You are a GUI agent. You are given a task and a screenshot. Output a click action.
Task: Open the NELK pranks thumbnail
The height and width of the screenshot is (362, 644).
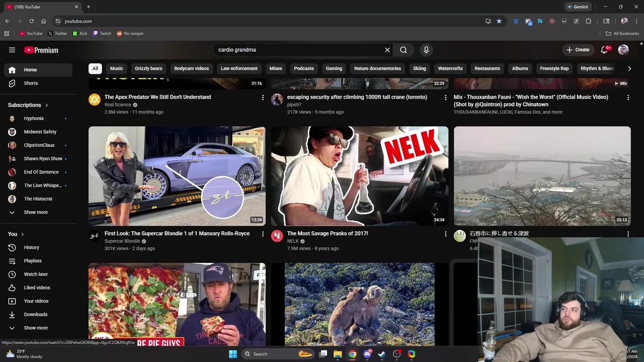tap(360, 176)
